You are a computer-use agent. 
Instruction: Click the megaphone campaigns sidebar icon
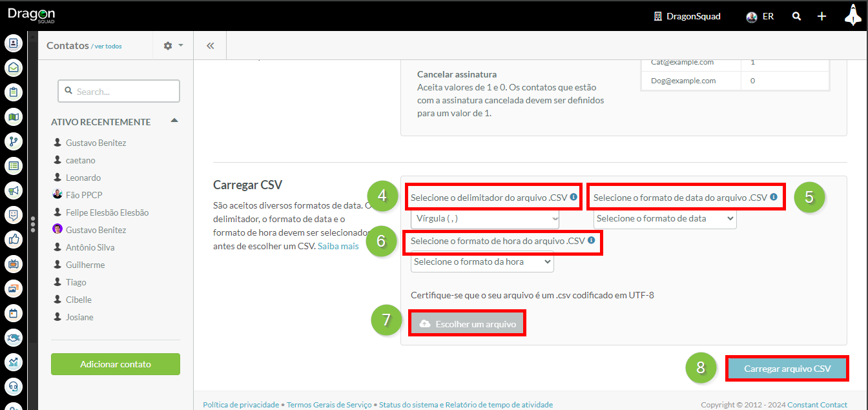[x=14, y=190]
